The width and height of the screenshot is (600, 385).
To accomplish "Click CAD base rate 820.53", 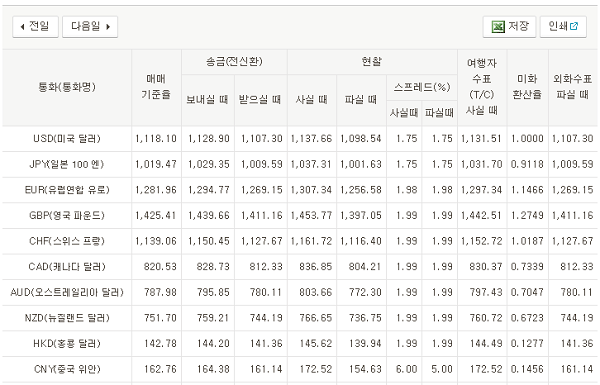I will point(160,267).
